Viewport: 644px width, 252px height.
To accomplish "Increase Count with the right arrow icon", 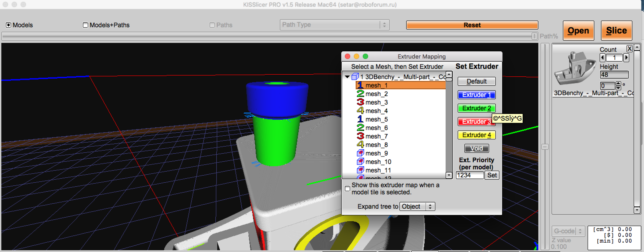I will point(626,58).
